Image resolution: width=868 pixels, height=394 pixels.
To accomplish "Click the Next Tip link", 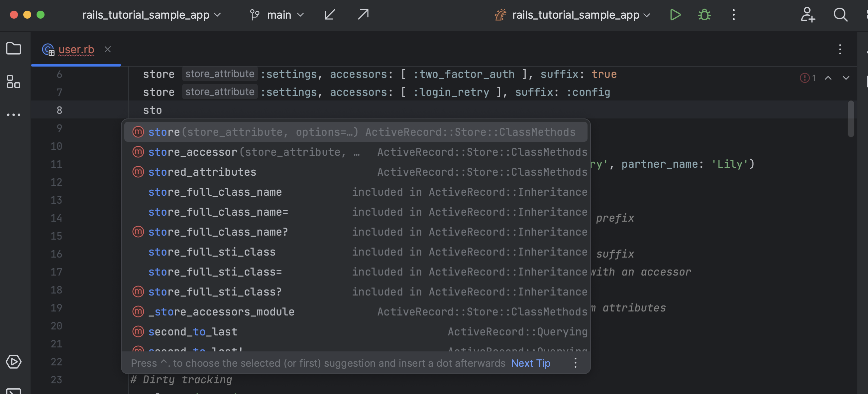I will pyautogui.click(x=530, y=363).
